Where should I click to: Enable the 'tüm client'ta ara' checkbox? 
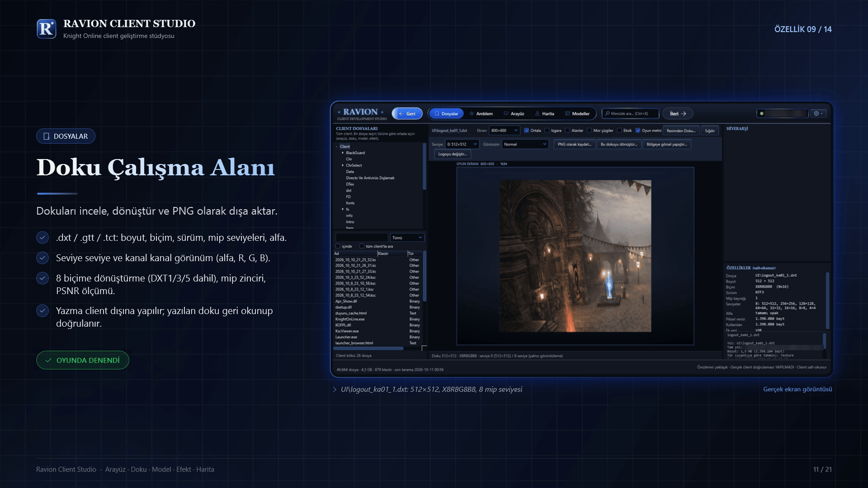point(362,246)
